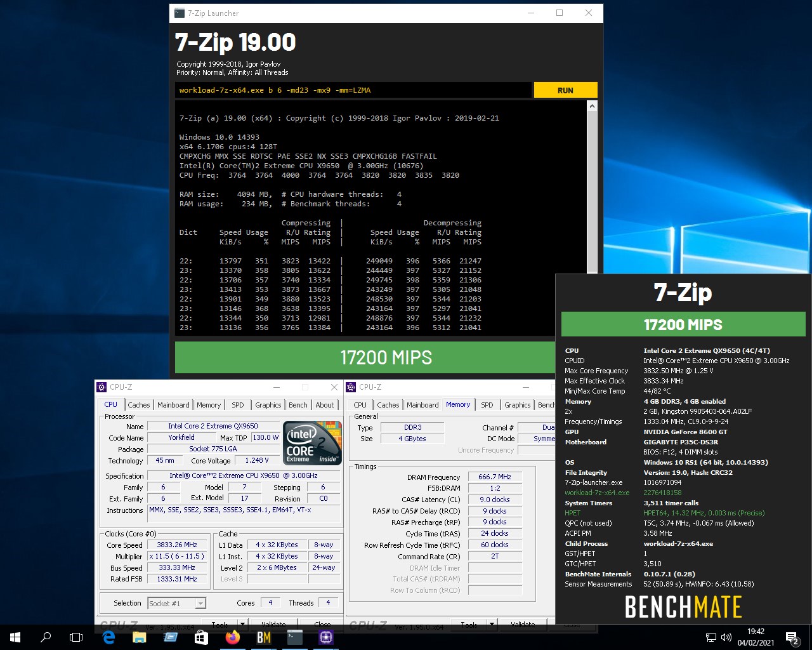Launch Microsoft Edge from the taskbar
The image size is (812, 650).
pos(108,637)
